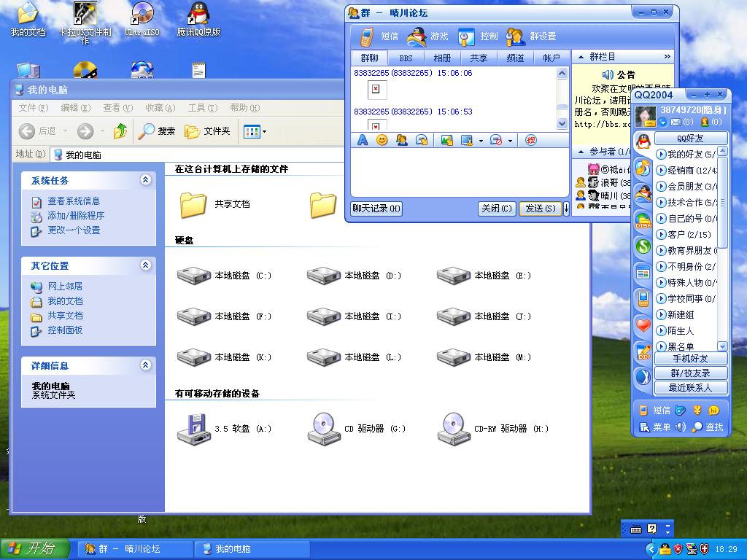The width and height of the screenshot is (747, 560).
Task: Switch to the BBS tab in group window
Action: tap(406, 58)
